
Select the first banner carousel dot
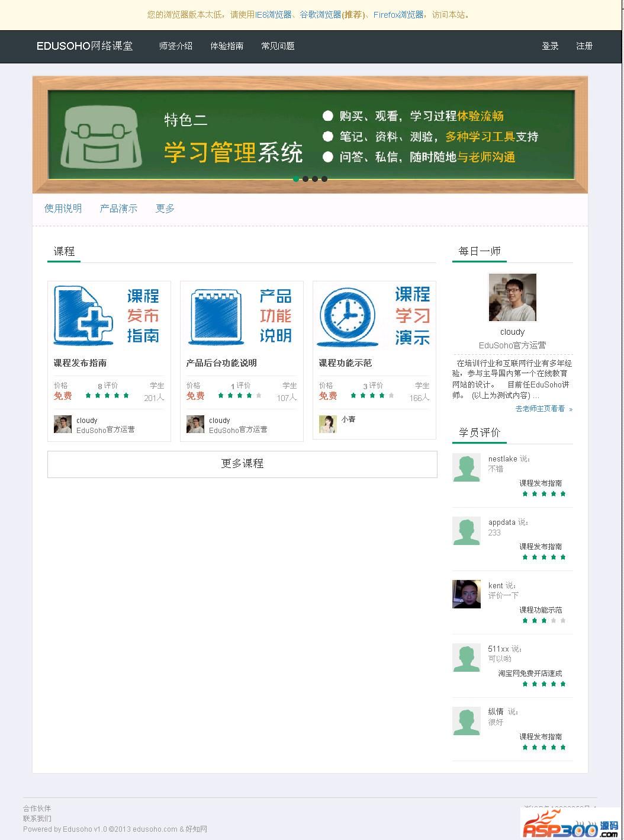(296, 179)
